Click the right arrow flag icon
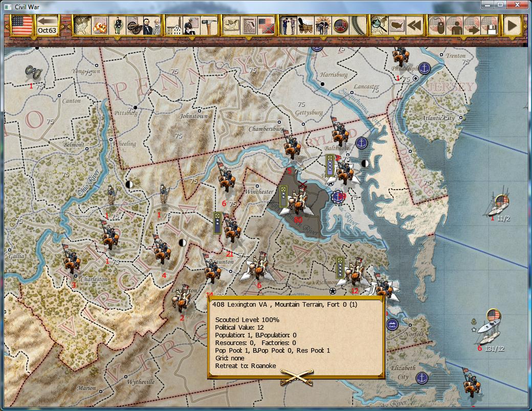532x411 pixels. point(472,25)
